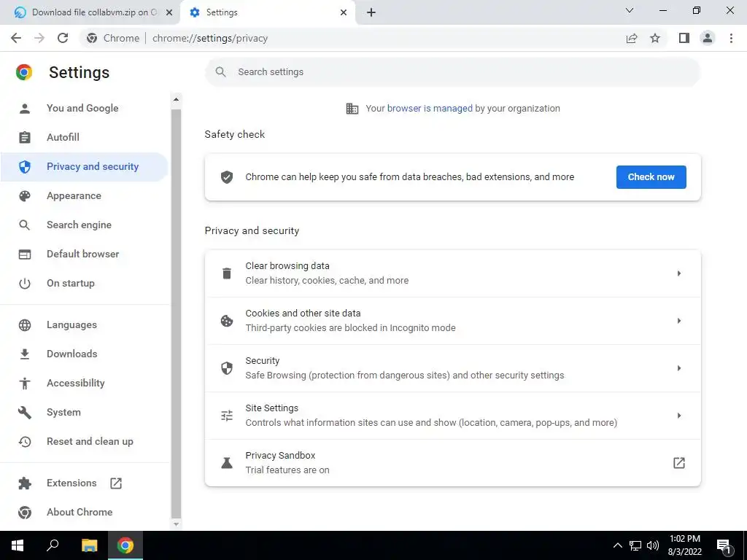Click the Chrome taskbar icon

(x=125, y=545)
